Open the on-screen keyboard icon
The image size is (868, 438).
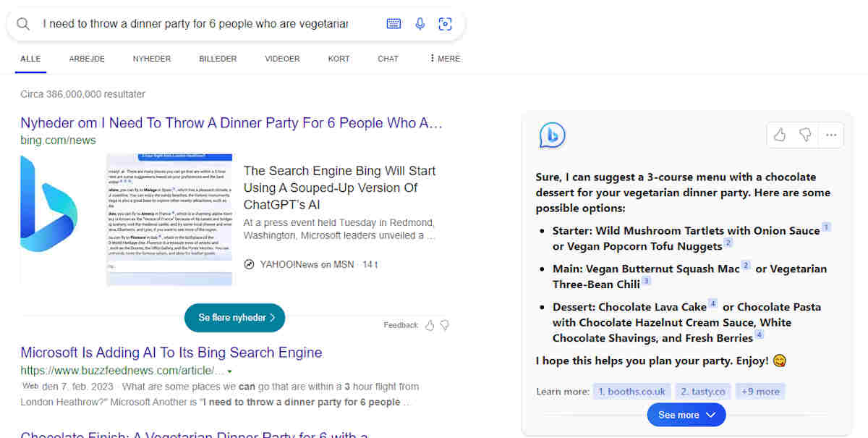click(393, 24)
